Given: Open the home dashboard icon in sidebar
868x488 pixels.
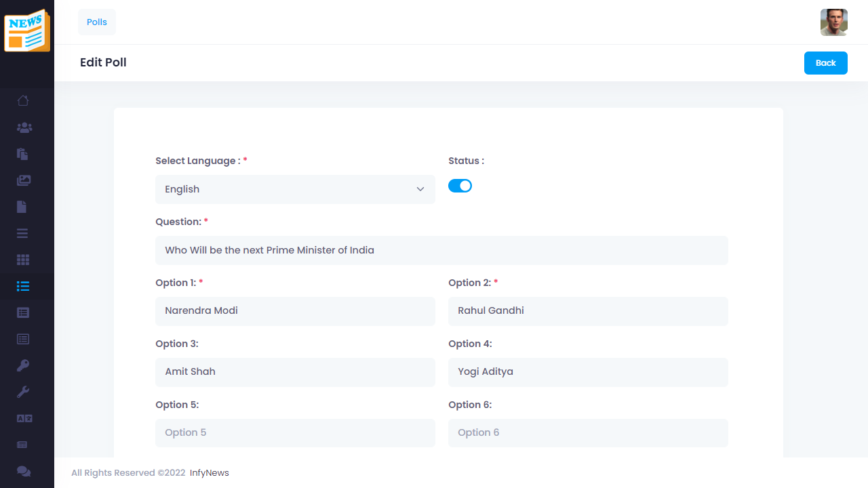Looking at the screenshot, I should pos(23,101).
